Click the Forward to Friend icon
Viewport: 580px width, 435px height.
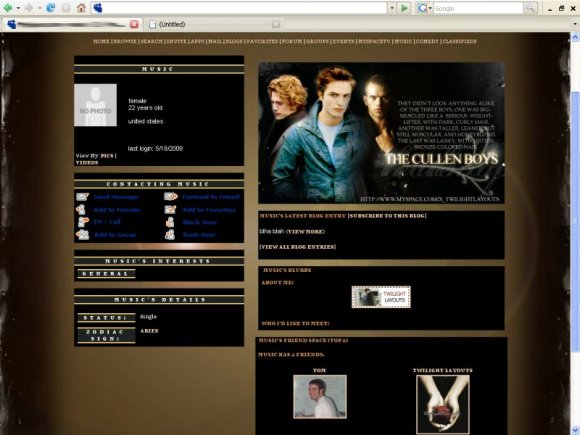pyautogui.click(x=171, y=196)
